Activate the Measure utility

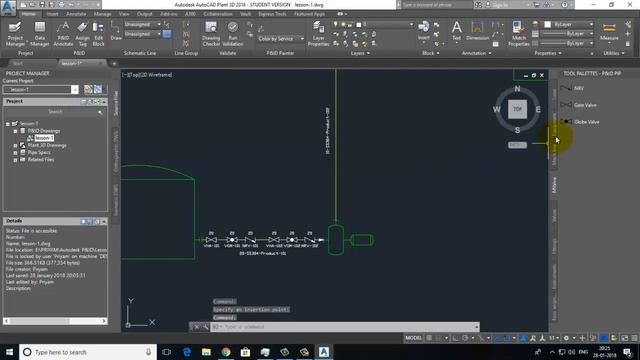tap(609, 31)
